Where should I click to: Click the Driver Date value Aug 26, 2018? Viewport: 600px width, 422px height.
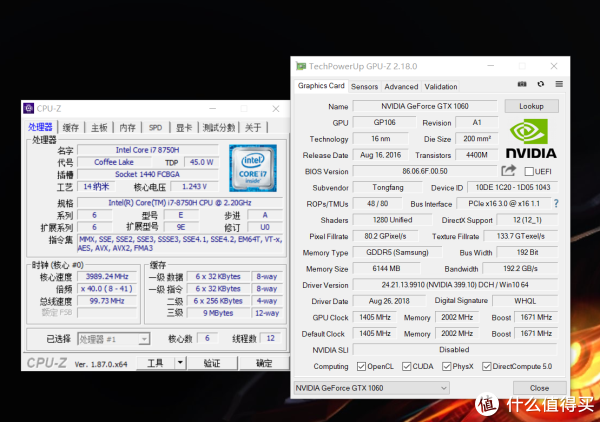pos(389,301)
